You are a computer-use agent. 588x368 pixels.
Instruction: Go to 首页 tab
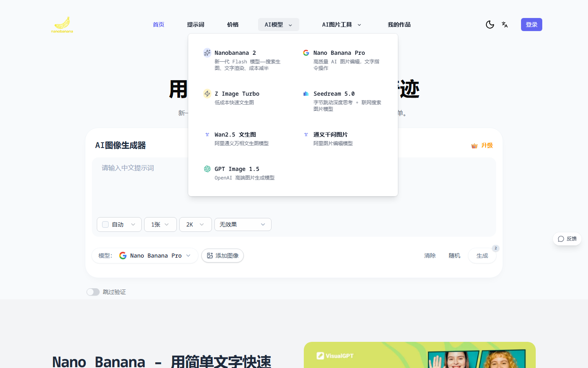click(x=158, y=25)
